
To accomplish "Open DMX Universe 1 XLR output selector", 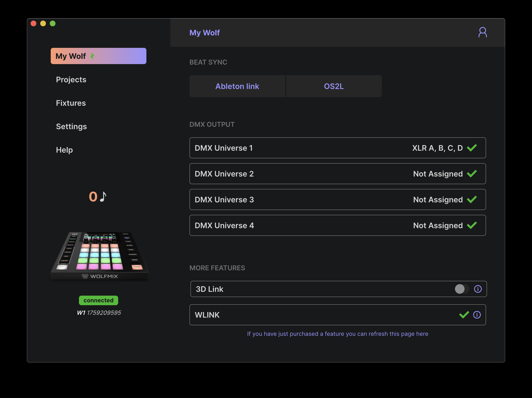I will click(x=437, y=148).
